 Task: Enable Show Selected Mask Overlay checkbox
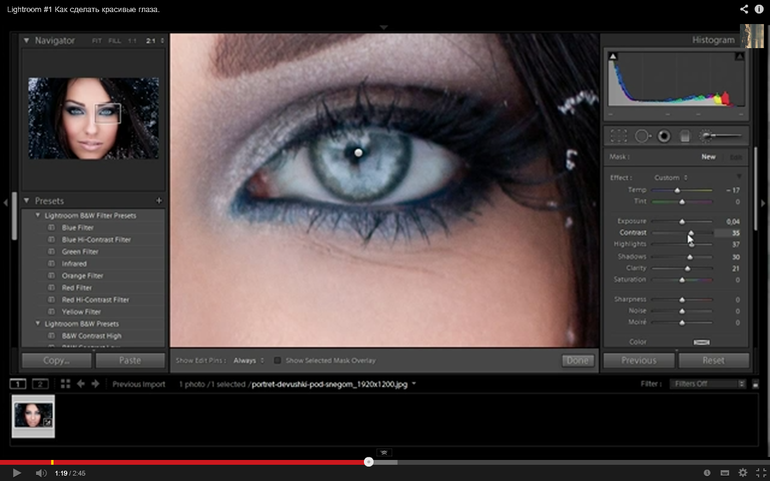click(277, 360)
